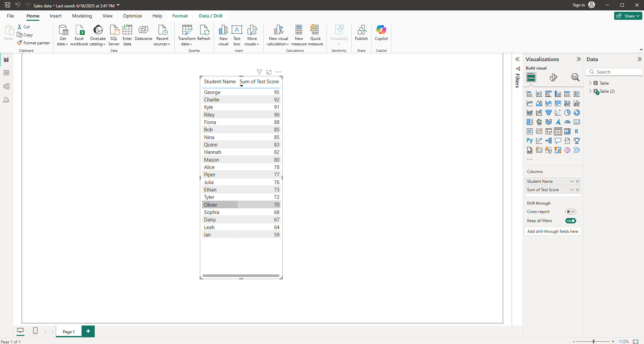This screenshot has width=644, height=344.
Task: Turn on Cross-report drill through toggle
Action: click(x=570, y=212)
